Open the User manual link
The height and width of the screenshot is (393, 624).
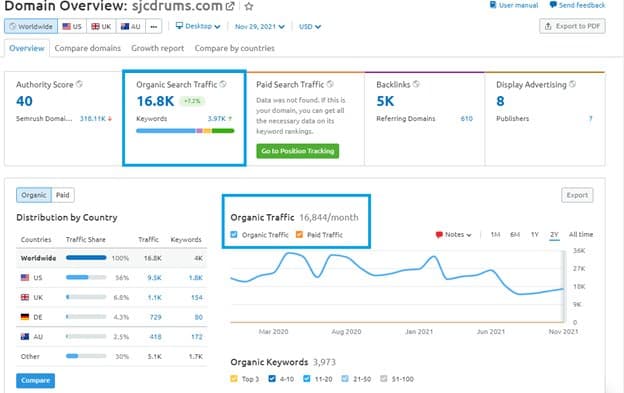514,5
